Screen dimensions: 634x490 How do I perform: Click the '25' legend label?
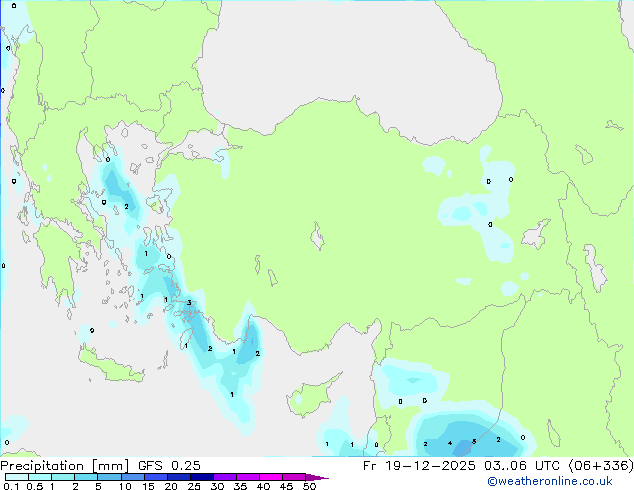tap(194, 486)
